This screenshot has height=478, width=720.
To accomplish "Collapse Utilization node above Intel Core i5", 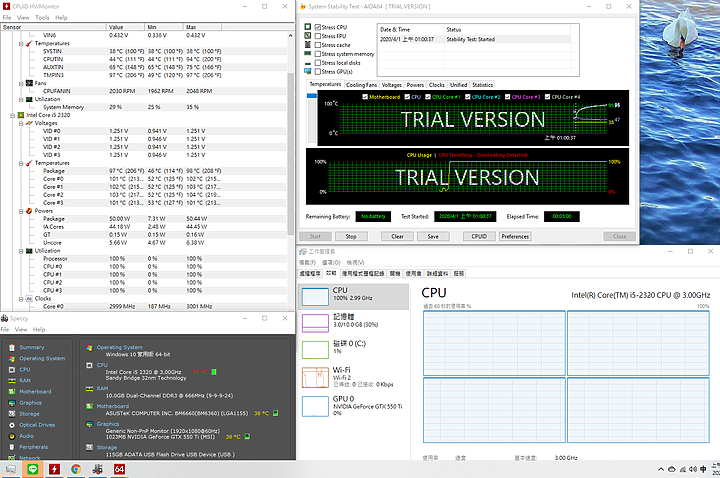I will coord(21,99).
